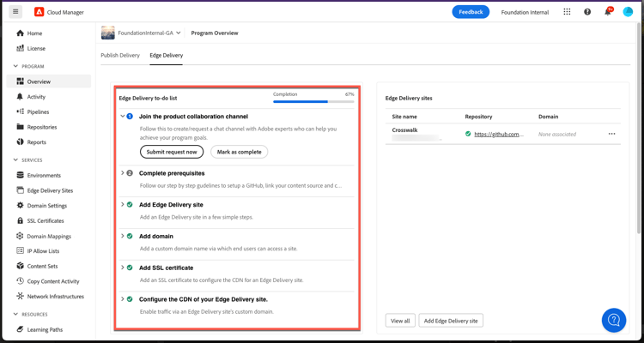Click the Edge Delivery Sites icon
644x343 pixels.
[x=20, y=190]
